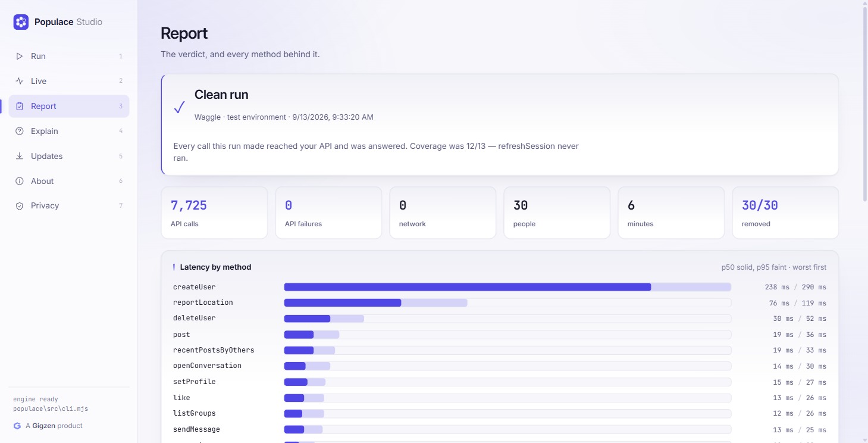Click the sendMessage method name
Image resolution: width=868 pixels, height=443 pixels.
196,429
